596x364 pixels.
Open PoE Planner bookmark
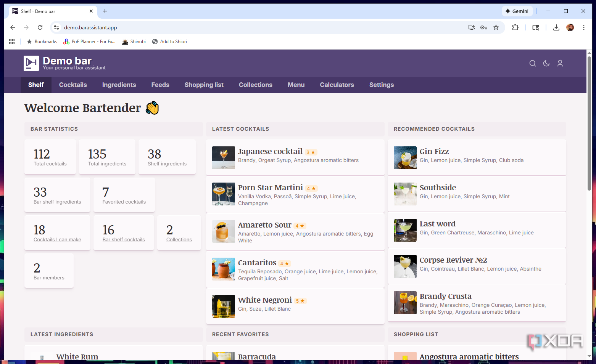coord(90,42)
